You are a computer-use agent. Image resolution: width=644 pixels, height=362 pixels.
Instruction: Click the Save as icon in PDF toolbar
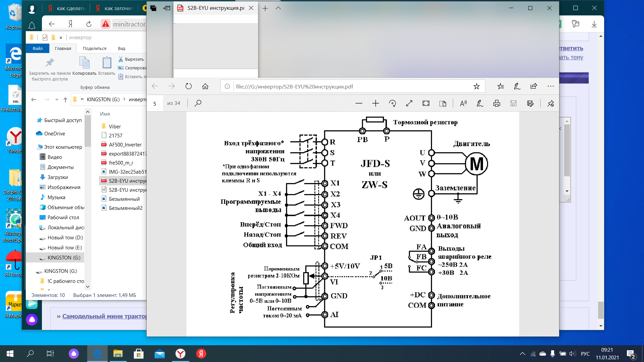pyautogui.click(x=530, y=103)
